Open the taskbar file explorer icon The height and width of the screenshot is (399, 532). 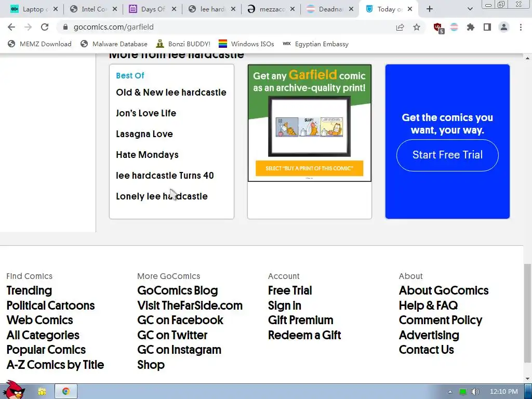[42, 392]
